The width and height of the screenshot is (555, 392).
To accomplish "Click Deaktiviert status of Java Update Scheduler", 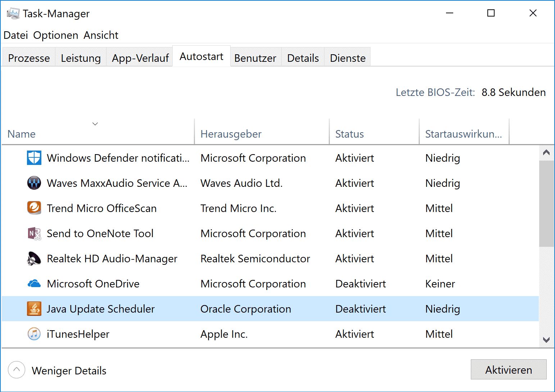I will pyautogui.click(x=360, y=309).
